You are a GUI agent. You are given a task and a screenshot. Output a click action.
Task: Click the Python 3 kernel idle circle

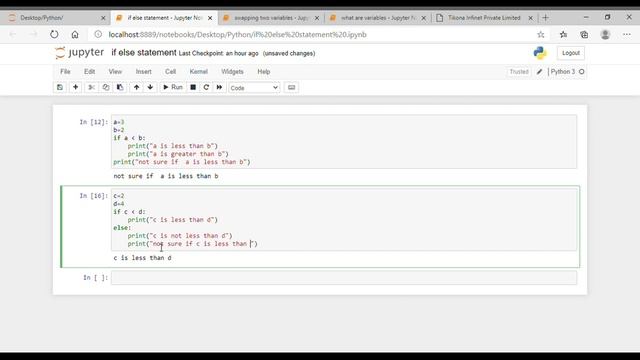click(x=582, y=72)
